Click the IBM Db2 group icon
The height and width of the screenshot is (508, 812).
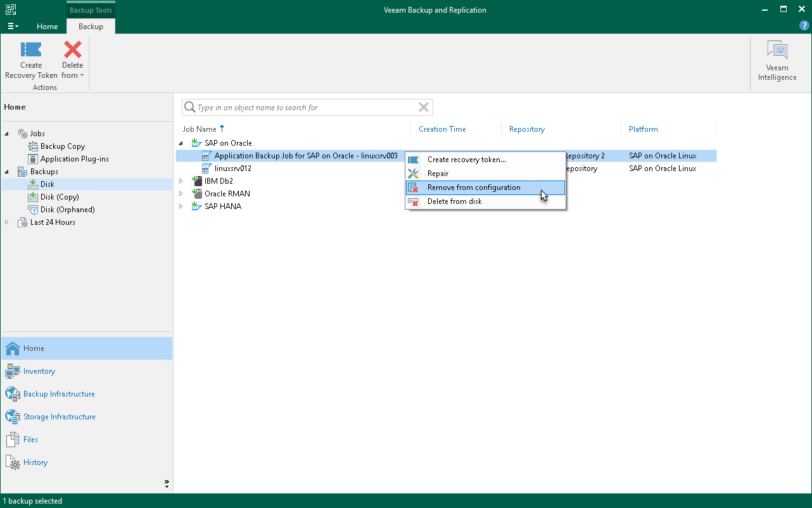click(196, 181)
